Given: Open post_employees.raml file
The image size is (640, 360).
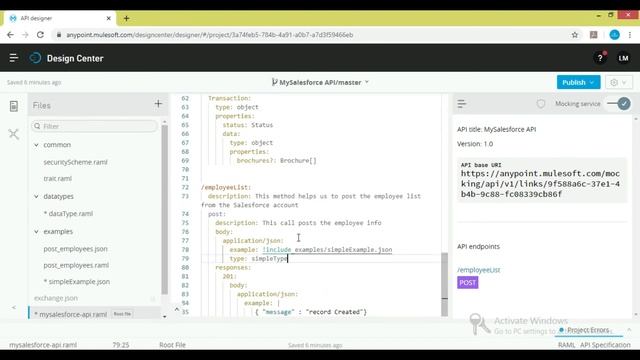Looking at the screenshot, I should click(x=76, y=265).
